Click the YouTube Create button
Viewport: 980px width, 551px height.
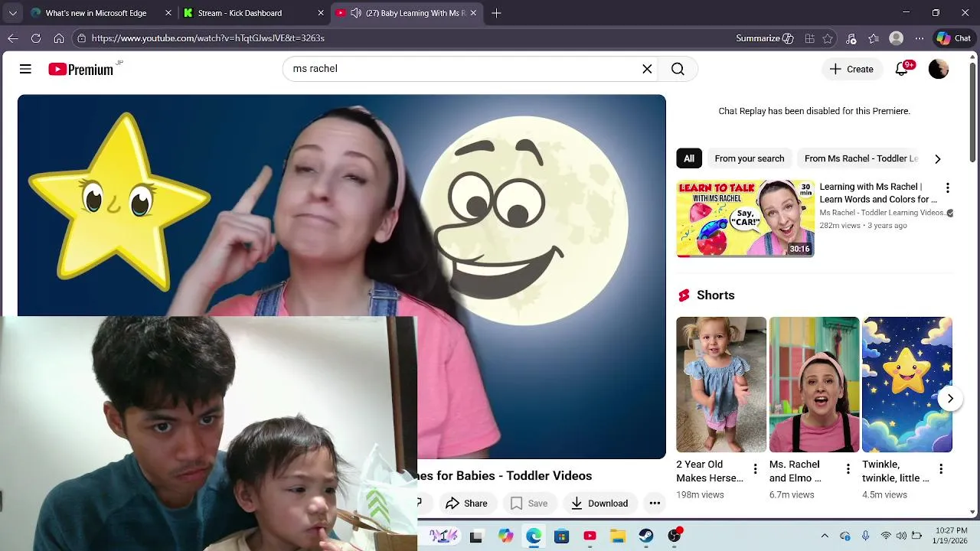point(851,69)
